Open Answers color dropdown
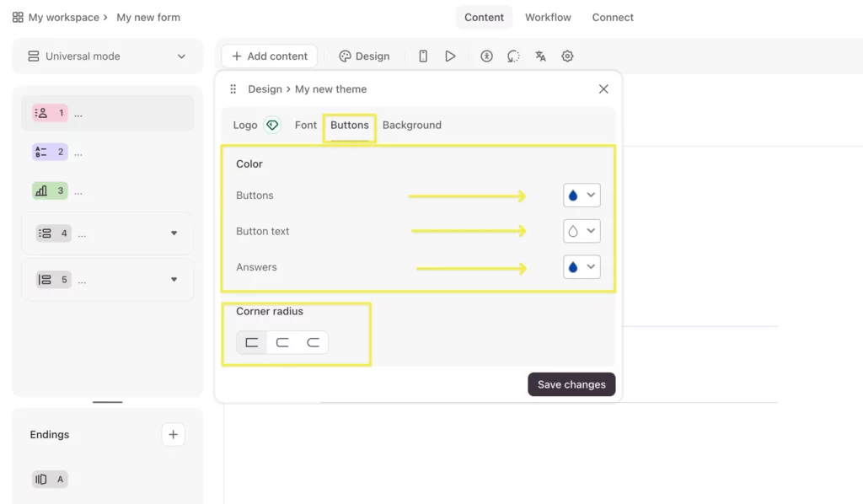The width and height of the screenshot is (863, 504). (x=582, y=267)
